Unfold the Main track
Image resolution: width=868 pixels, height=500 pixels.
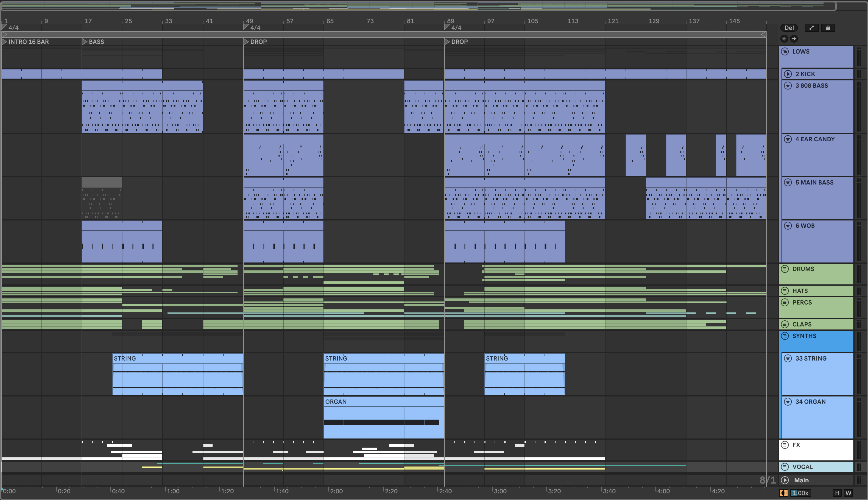pos(785,480)
